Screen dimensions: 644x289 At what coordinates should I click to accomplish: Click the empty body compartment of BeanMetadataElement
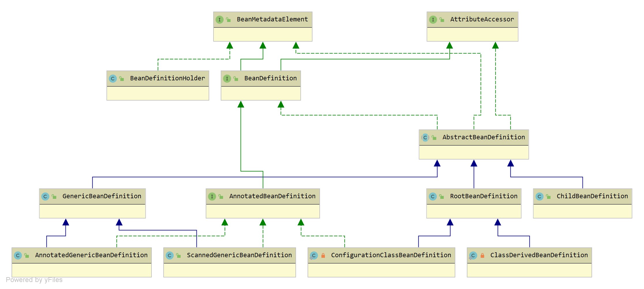[263, 34]
